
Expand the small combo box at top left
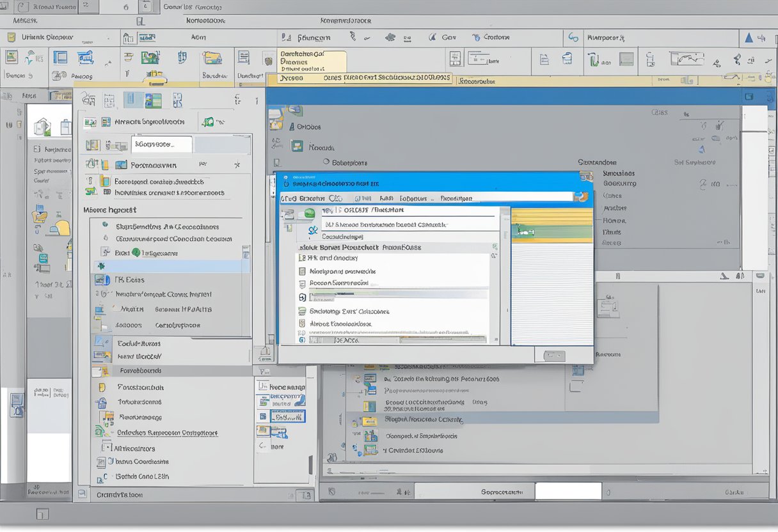coord(88,8)
